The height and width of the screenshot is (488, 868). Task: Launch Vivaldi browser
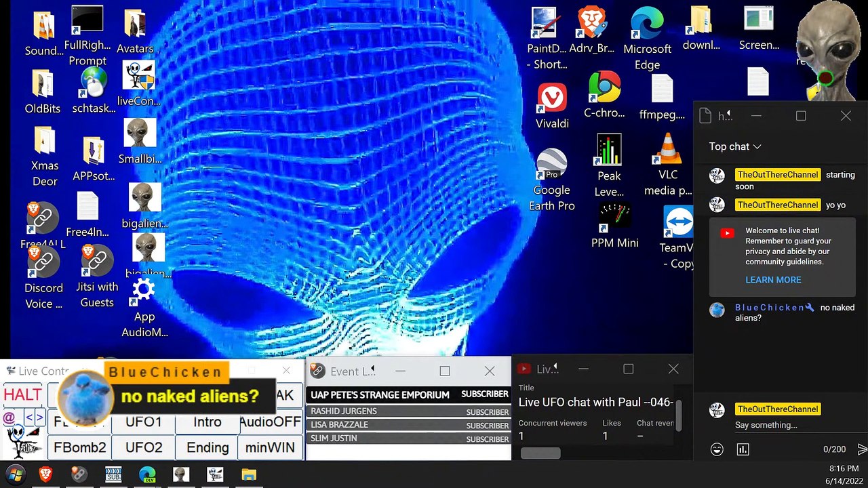[x=552, y=106]
